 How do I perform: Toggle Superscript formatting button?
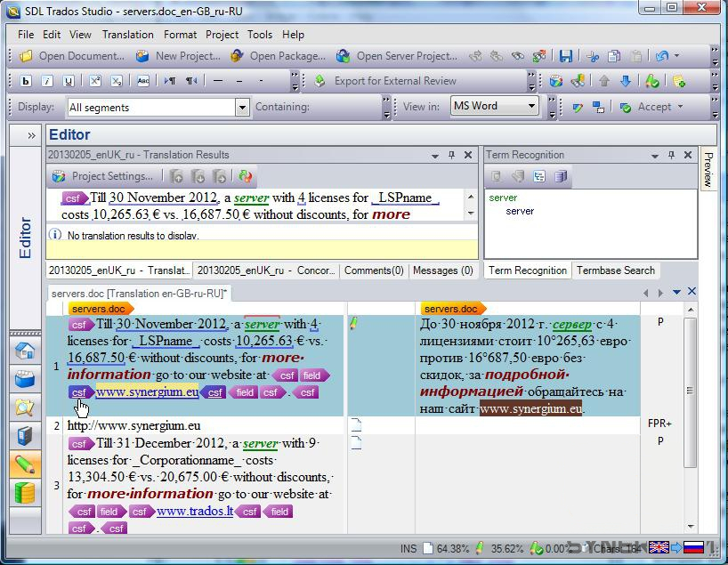[x=94, y=81]
